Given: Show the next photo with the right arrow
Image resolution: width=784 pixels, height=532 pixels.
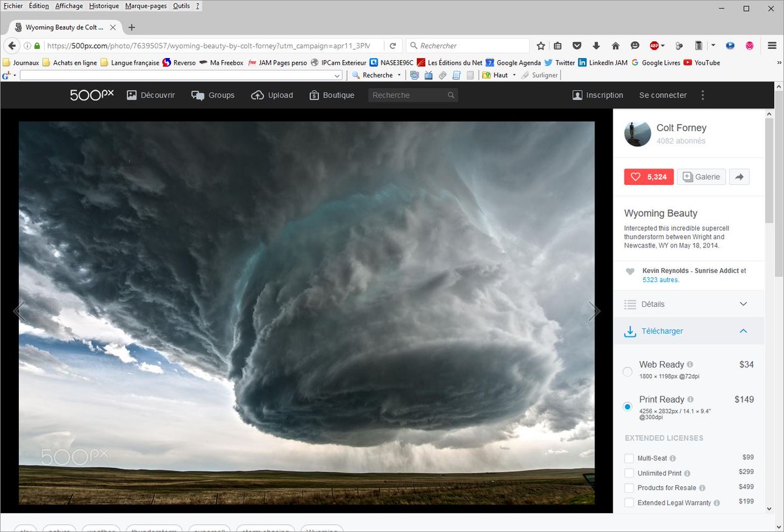Looking at the screenshot, I should tap(593, 311).
